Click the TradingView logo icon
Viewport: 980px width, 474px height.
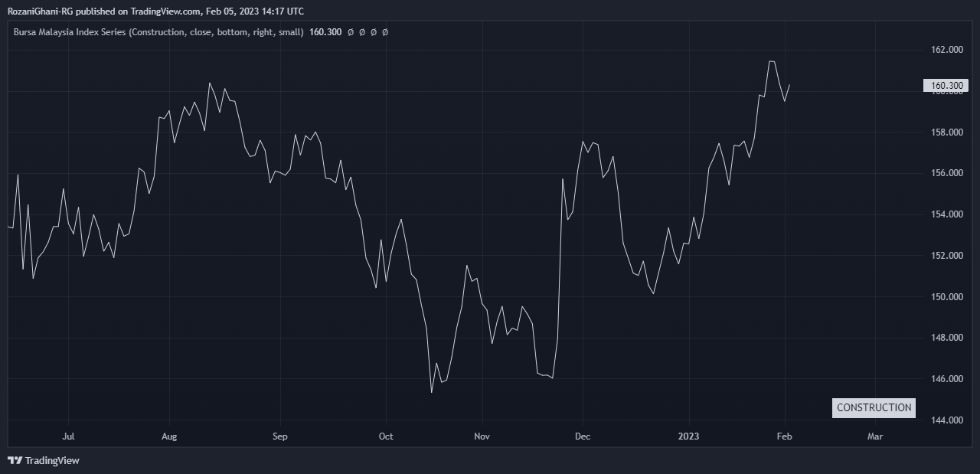point(15,460)
